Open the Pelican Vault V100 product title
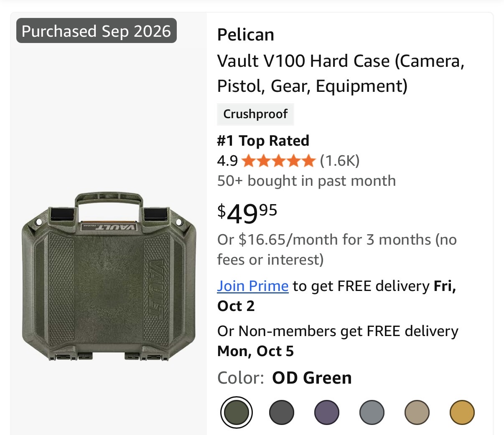504x435 pixels. 341,73
